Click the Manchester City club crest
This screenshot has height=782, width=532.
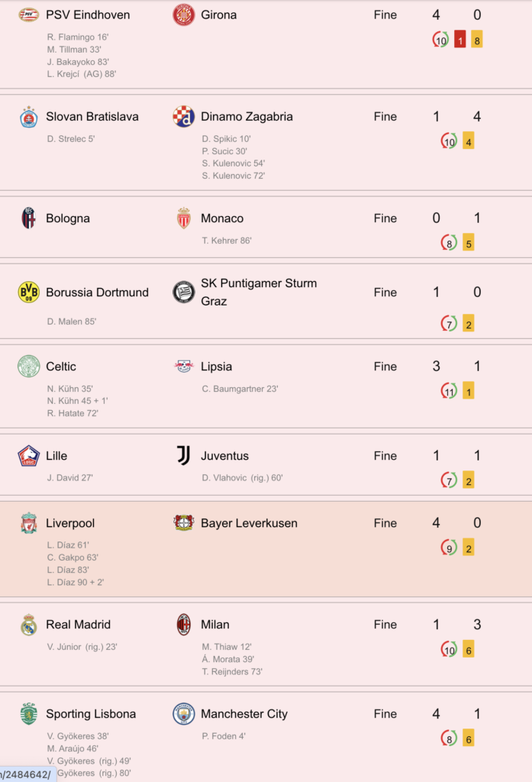[x=183, y=714]
